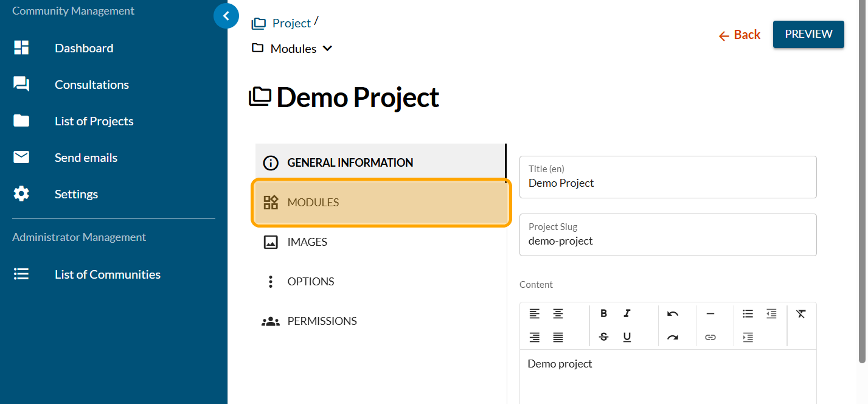The width and height of the screenshot is (868, 404).
Task: Clear text formatting in editor
Action: [x=800, y=314]
